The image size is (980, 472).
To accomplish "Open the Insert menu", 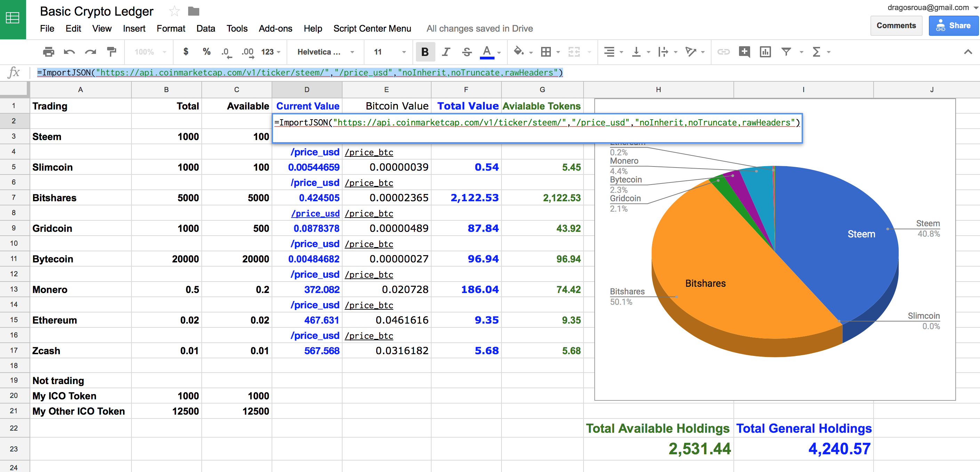I will click(x=134, y=29).
